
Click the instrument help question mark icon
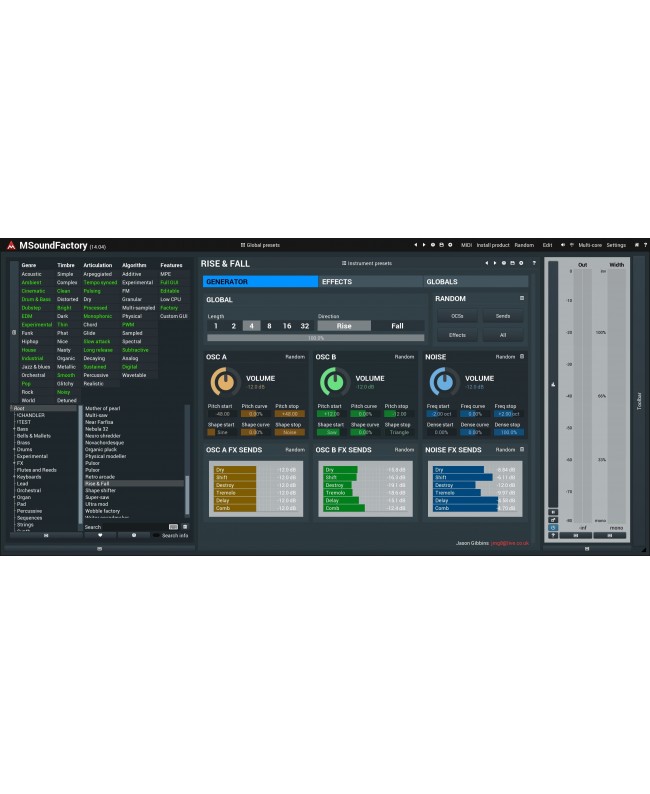[x=534, y=263]
